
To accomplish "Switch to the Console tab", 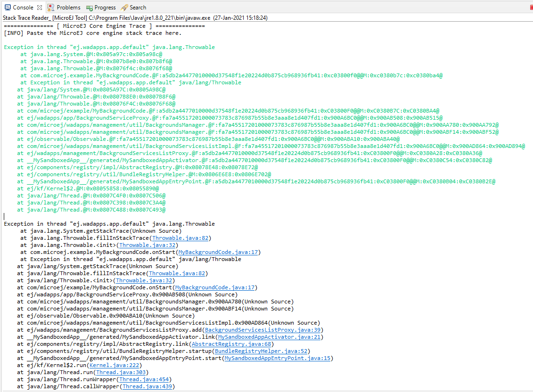I will click(22, 8).
